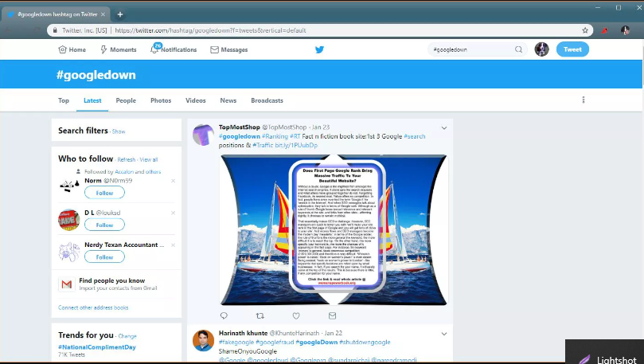Switch to the Broadcasts tab
The height and width of the screenshot is (364, 644).
point(267,100)
